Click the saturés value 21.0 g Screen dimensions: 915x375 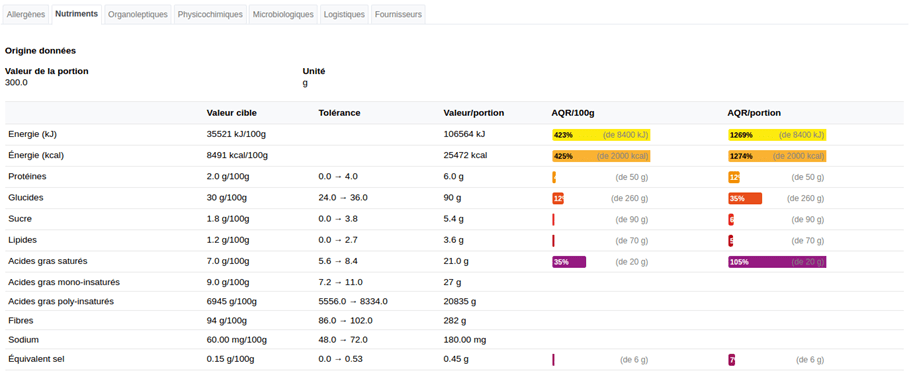tap(456, 261)
